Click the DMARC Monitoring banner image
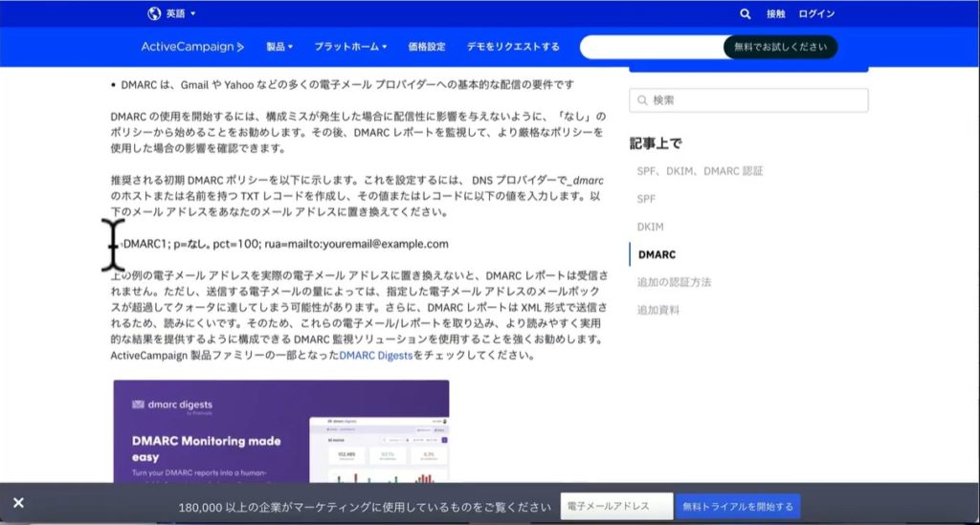 (x=280, y=430)
